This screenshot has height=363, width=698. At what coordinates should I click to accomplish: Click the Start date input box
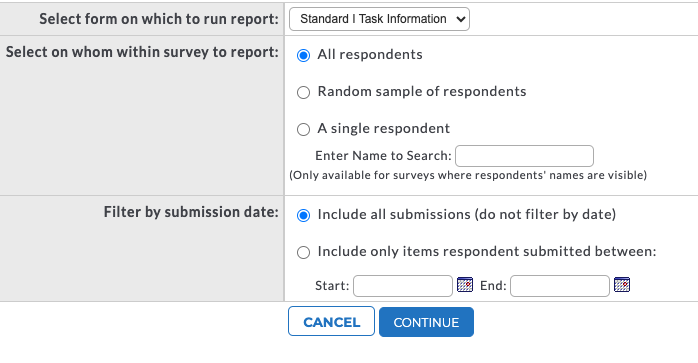click(x=403, y=286)
